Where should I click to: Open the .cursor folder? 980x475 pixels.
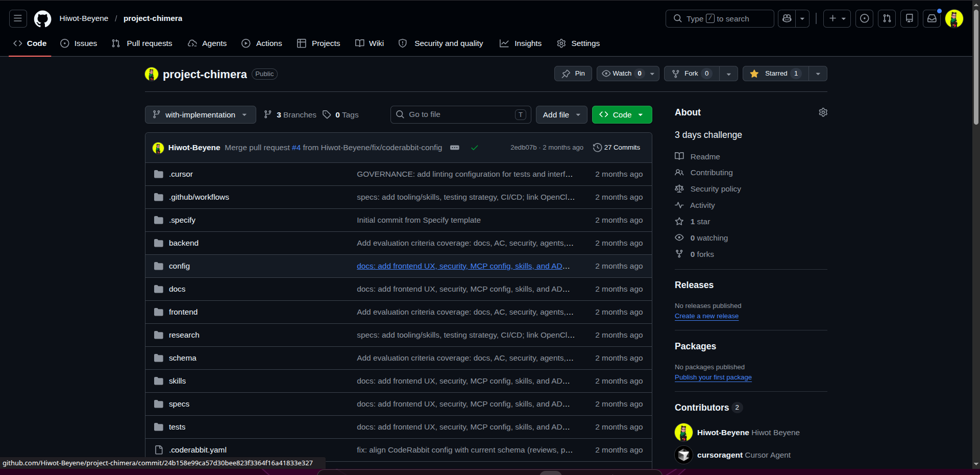(x=181, y=174)
